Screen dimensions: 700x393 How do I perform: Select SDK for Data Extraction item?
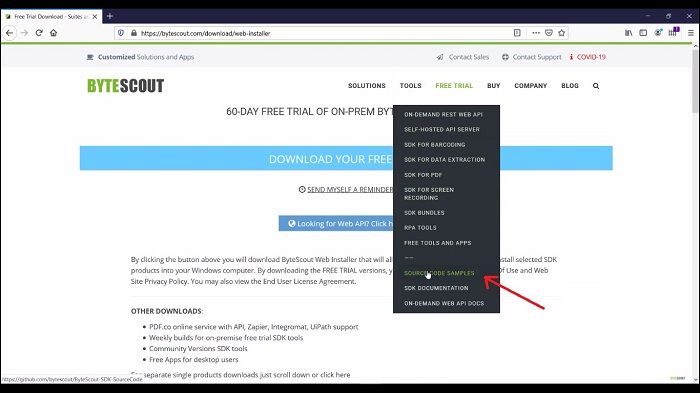[x=444, y=159]
